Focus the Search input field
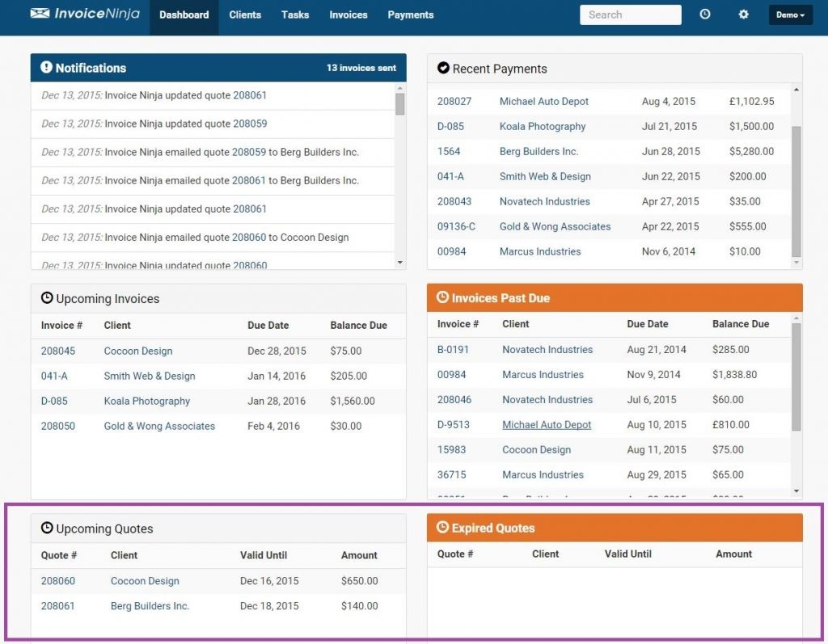Screen dimensions: 828x644 [631, 15]
